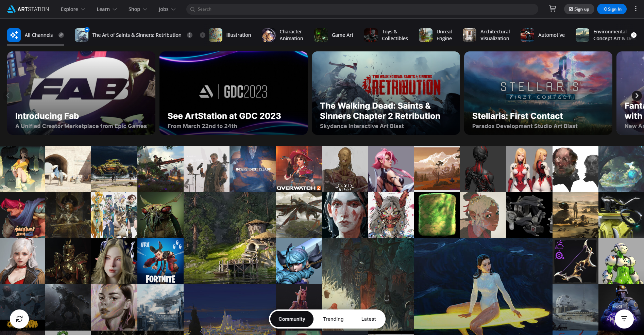The width and height of the screenshot is (644, 335).
Task: Switch feed to Trending
Action: [333, 319]
